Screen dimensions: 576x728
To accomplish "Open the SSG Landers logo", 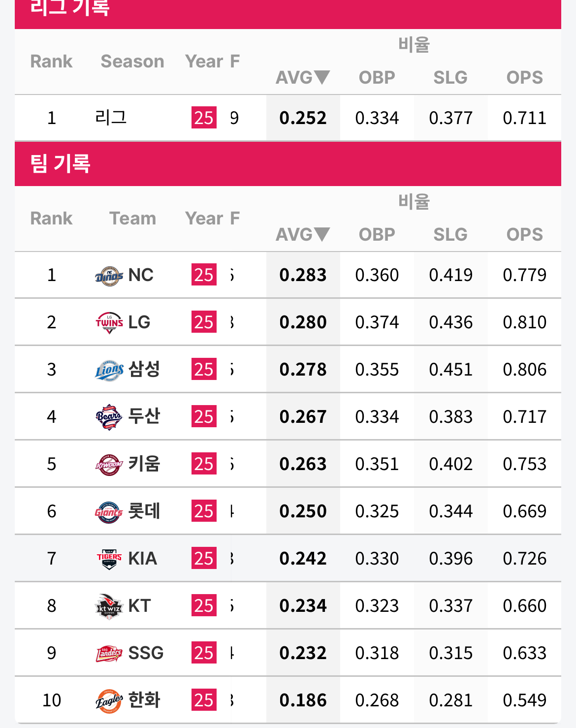I will pyautogui.click(x=109, y=654).
